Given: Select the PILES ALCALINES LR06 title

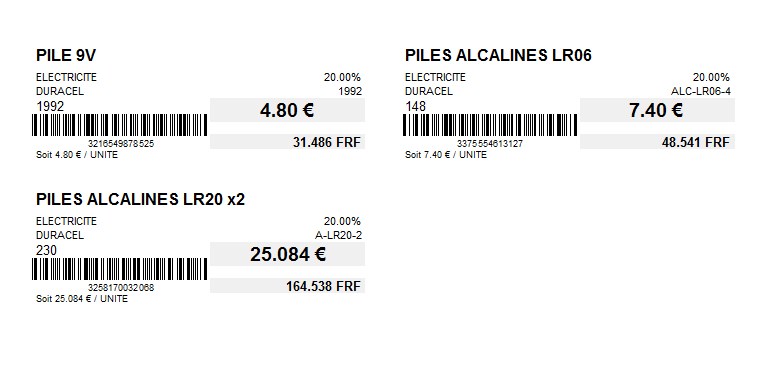Looking at the screenshot, I should tap(498, 56).
